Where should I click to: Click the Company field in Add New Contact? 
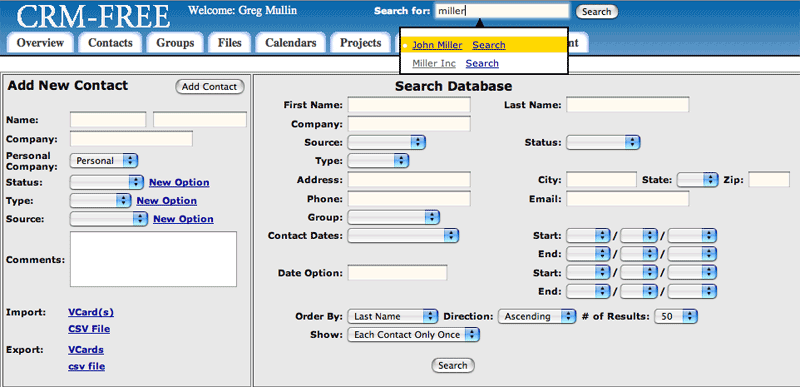coord(132,139)
